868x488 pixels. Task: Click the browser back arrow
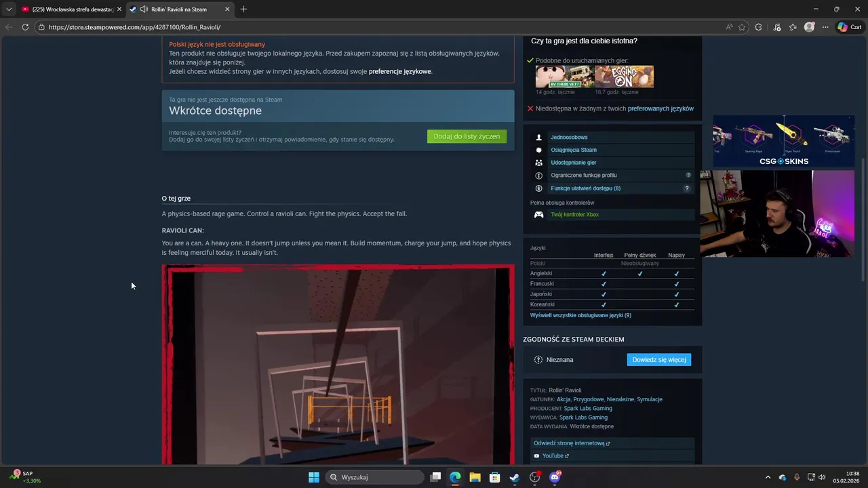click(9, 27)
